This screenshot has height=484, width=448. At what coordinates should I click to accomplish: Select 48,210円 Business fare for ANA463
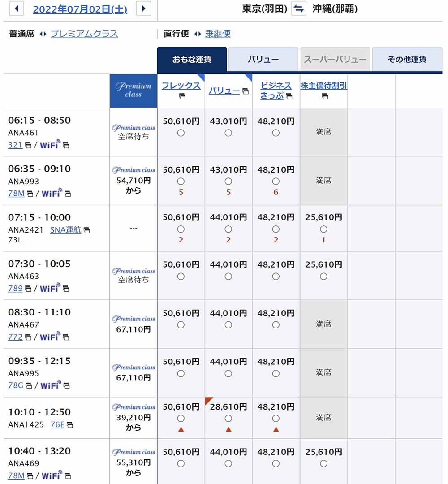click(276, 277)
